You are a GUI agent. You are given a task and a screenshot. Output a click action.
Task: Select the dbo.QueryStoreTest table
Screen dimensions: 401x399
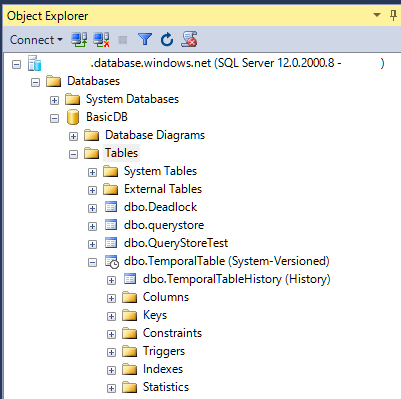[x=176, y=243]
